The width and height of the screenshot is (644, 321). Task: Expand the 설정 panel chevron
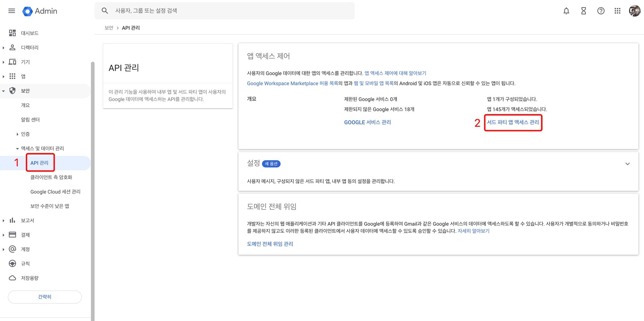[627, 164]
